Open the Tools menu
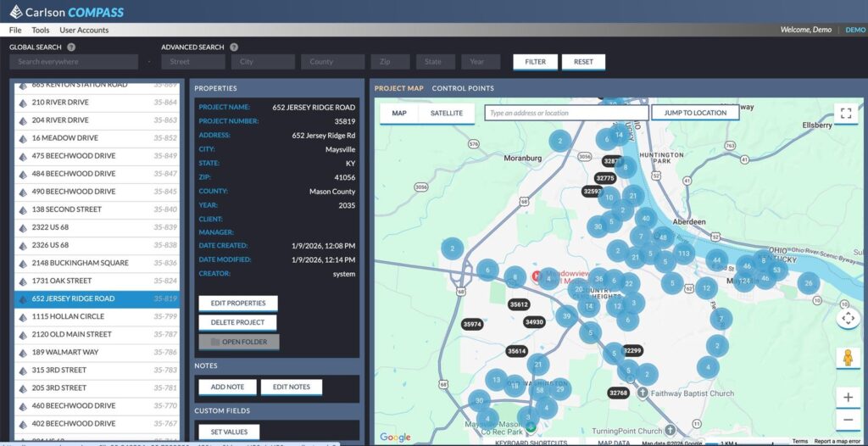Image resolution: width=868 pixels, height=446 pixels. [x=41, y=30]
